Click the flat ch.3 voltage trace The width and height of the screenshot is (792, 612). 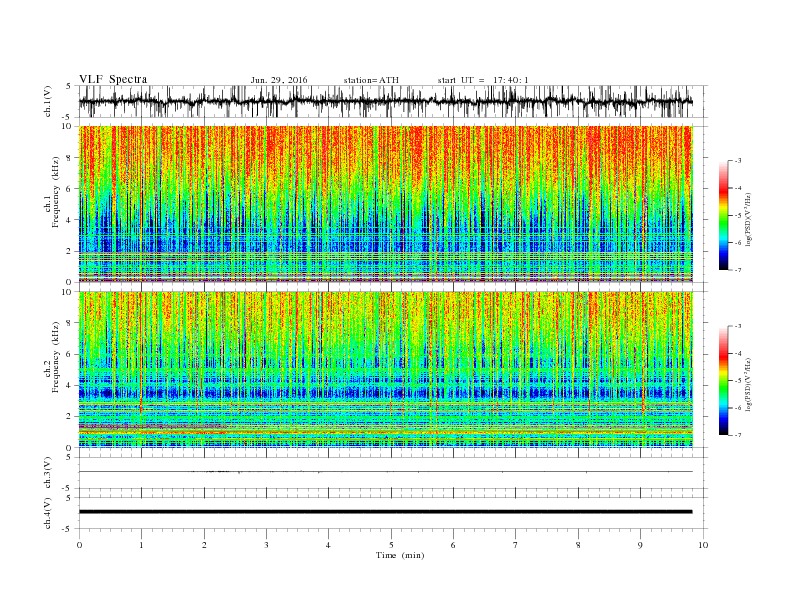pos(385,472)
